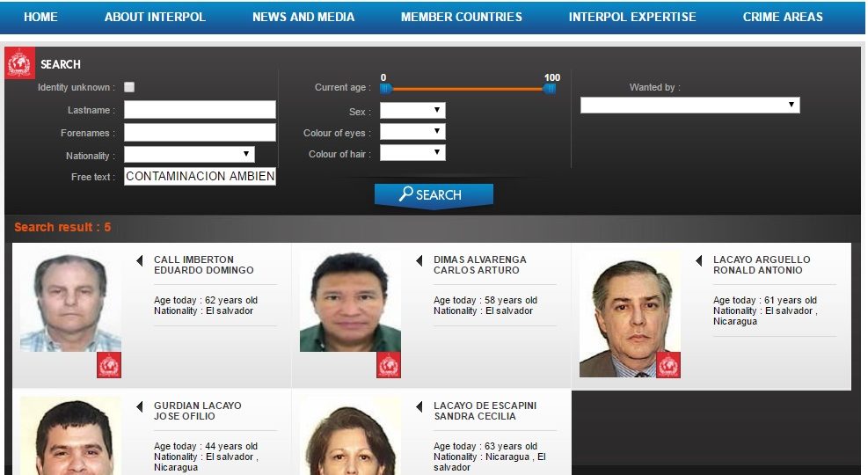Open LACAYO ARGUELLO RONALD ANTONIO notice
Image resolution: width=868 pixels, height=475 pixels.
(x=762, y=265)
